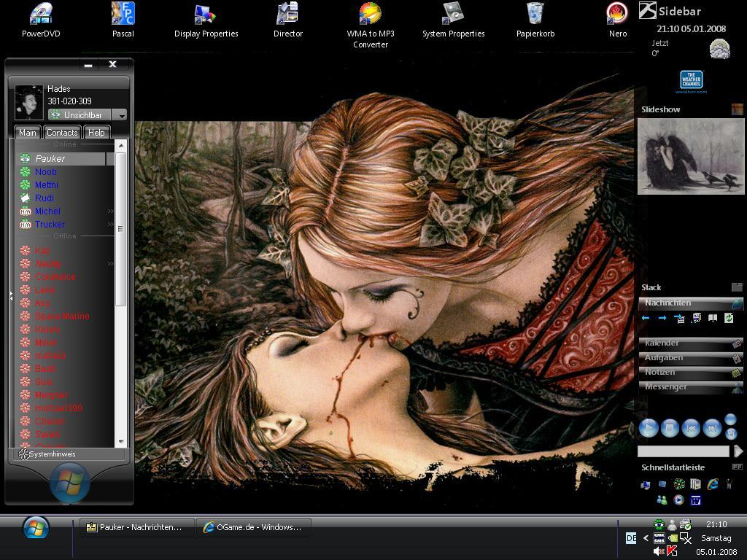Screen dimensions: 747x560
Task: Open the Nero desktop icon
Action: tap(617, 14)
